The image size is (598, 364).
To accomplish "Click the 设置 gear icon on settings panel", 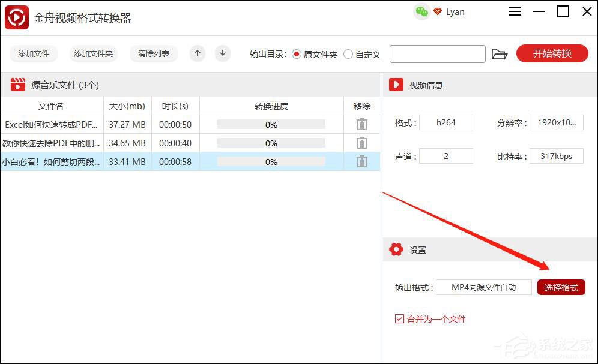I will [396, 249].
